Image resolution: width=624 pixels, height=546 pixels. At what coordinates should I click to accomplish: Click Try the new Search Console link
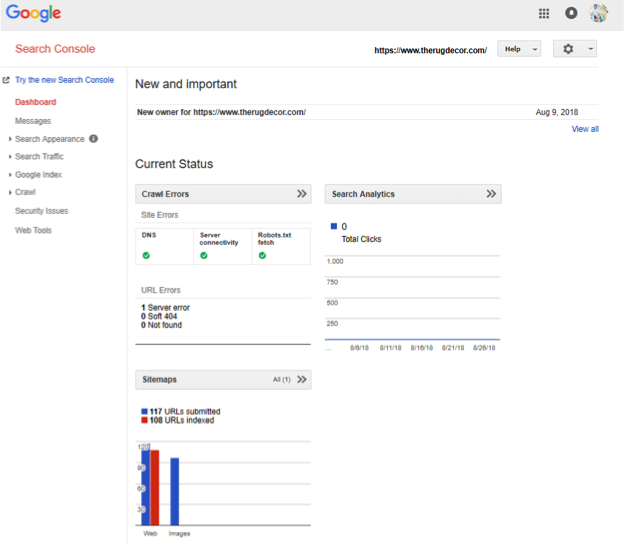64,80
